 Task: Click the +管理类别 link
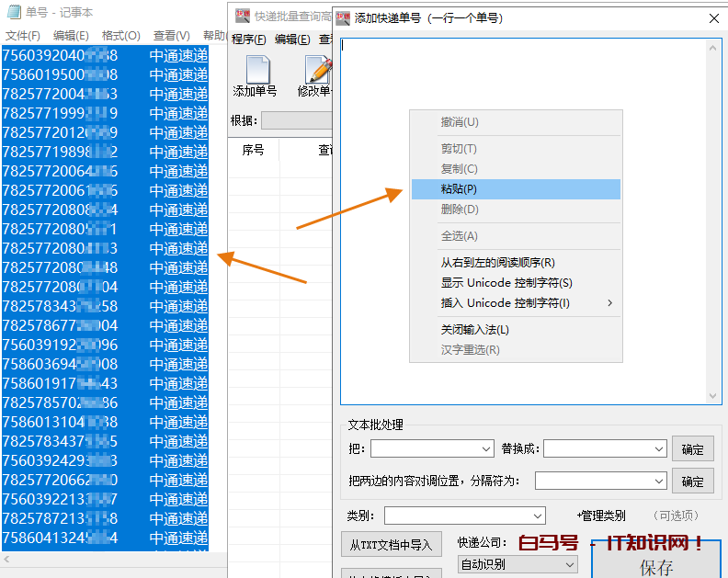pyautogui.click(x=600, y=516)
